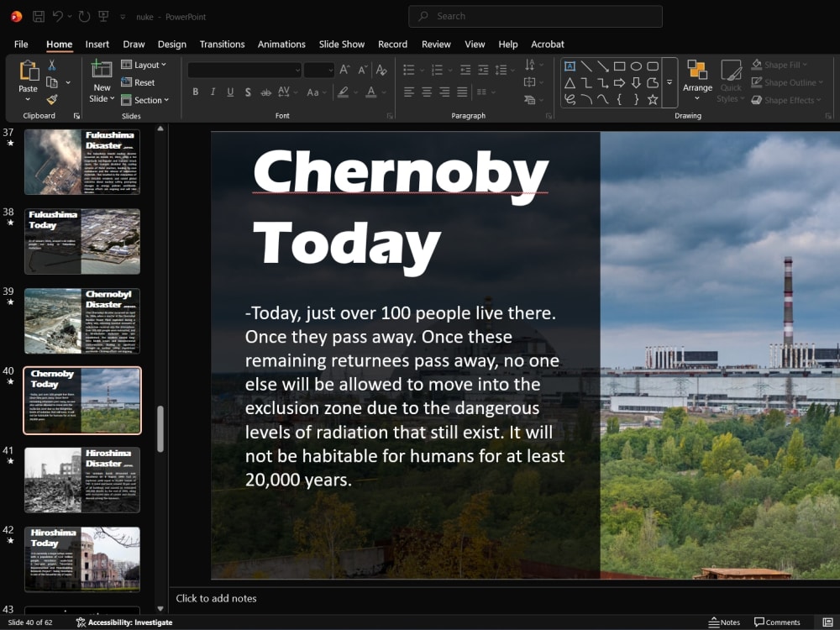Toggle text Shadow

coord(248,92)
